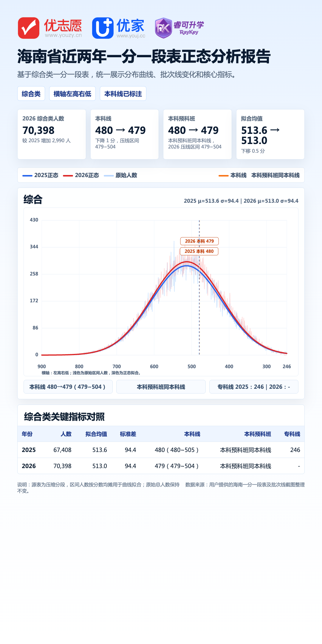Click the purple RK RayKey shield logo
This screenshot has width=322, height=644.
pyautogui.click(x=163, y=28)
